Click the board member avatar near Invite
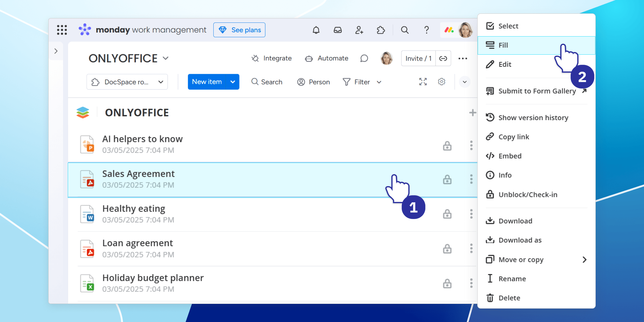The image size is (644, 322). [387, 58]
